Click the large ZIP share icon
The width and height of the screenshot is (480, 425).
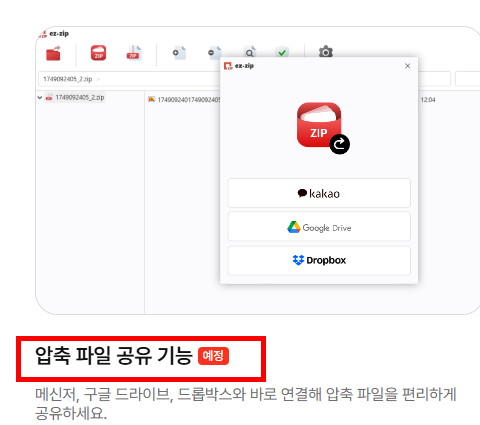point(323,127)
